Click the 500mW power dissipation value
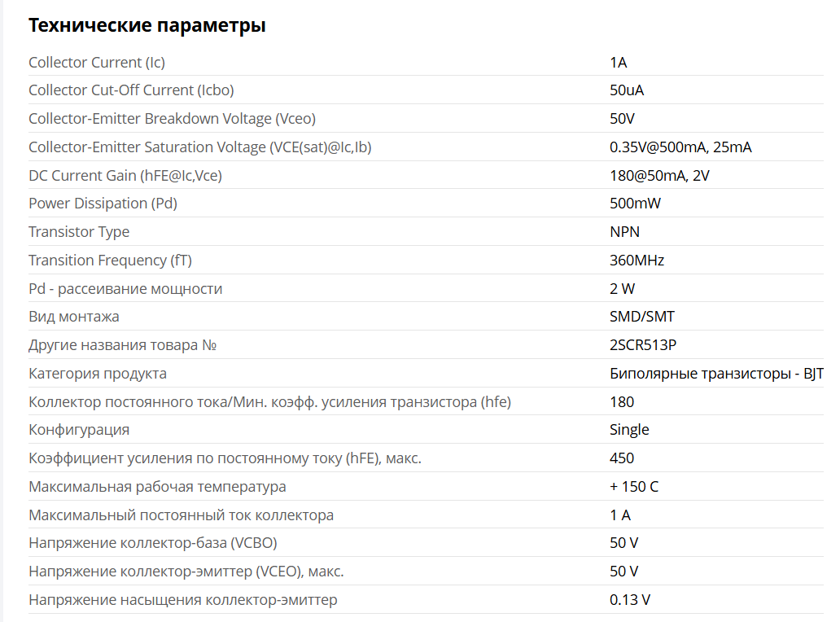The image size is (840, 622). pyautogui.click(x=635, y=204)
